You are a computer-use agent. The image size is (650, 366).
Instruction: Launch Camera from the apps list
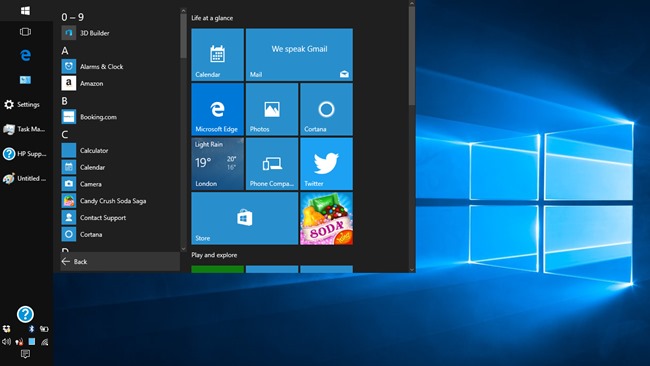[120, 184]
